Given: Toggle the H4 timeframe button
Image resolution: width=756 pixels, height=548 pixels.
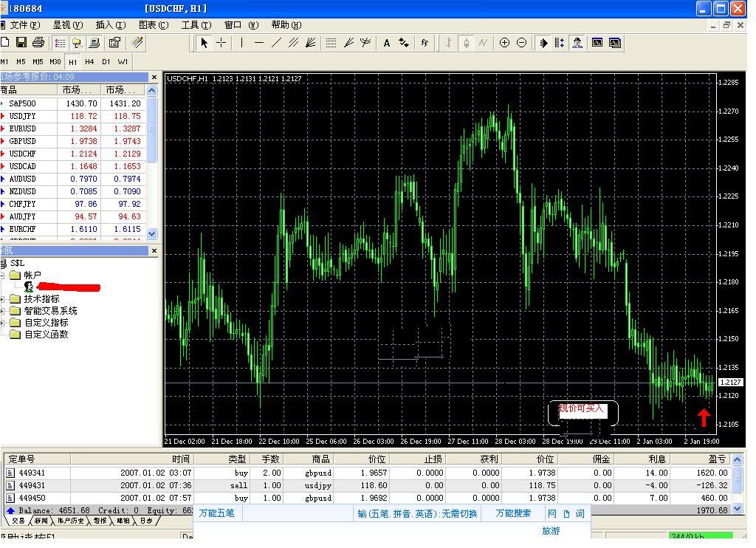Looking at the screenshot, I should (89, 62).
